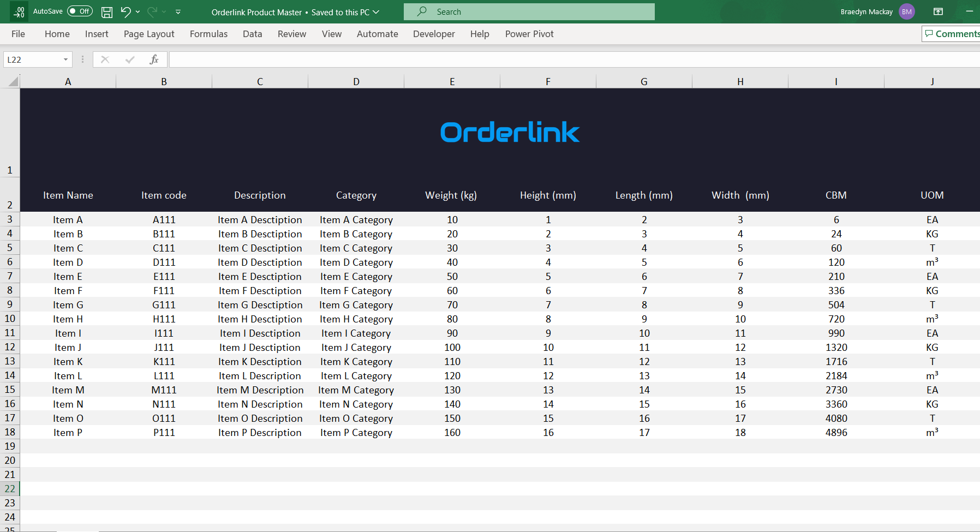Select the weight value 160
Viewport: 980px width, 532px height.
coord(452,433)
